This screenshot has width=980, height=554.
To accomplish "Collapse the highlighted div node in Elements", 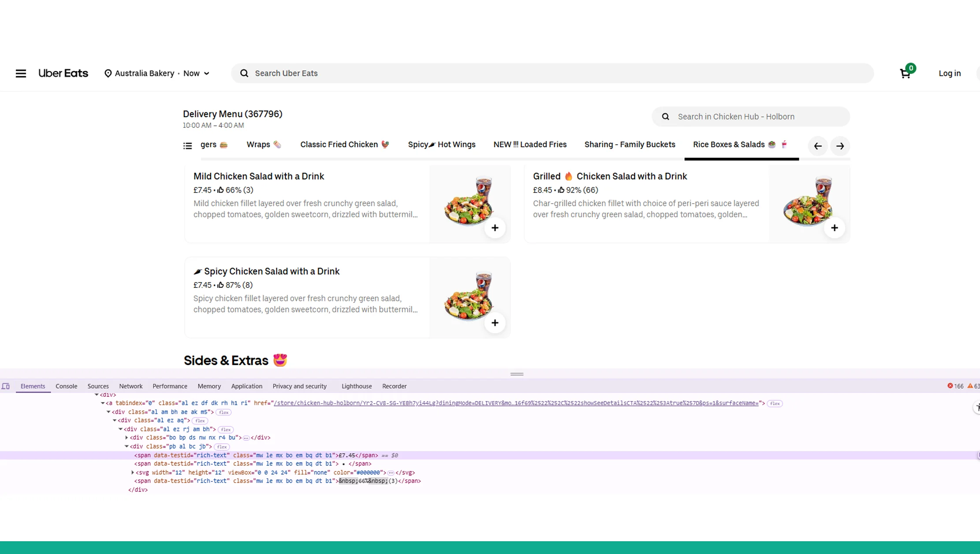I will [127, 446].
